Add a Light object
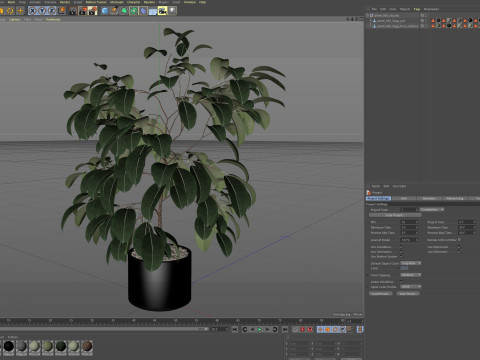480x360 pixels. [x=172, y=11]
